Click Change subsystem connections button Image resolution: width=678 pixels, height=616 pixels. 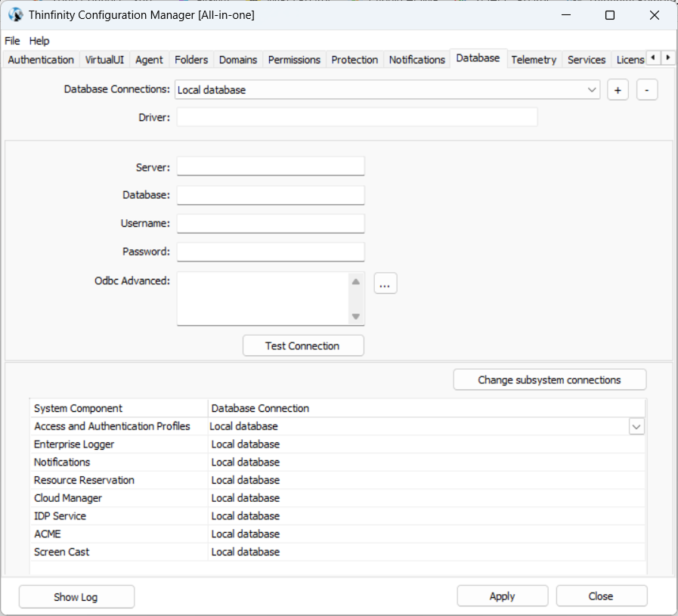pyautogui.click(x=550, y=379)
